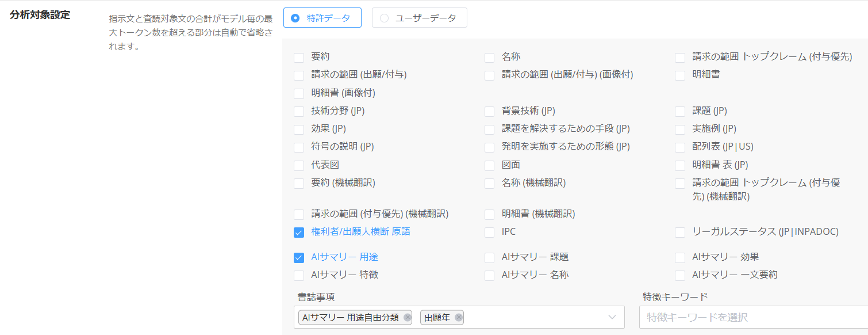The height and width of the screenshot is (335, 868).
Task: Select the ユーザーデータ radio button
Action: point(384,18)
